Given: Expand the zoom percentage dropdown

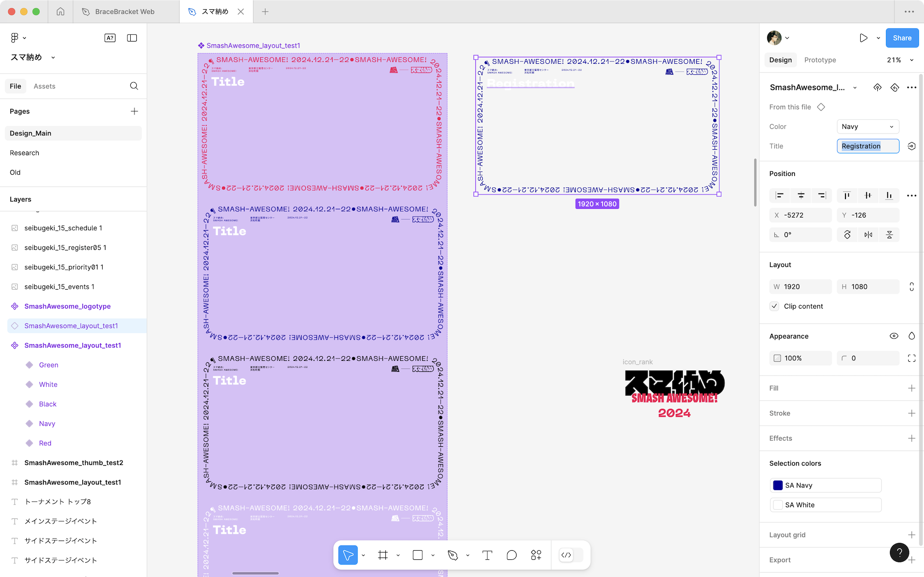Looking at the screenshot, I should (899, 60).
